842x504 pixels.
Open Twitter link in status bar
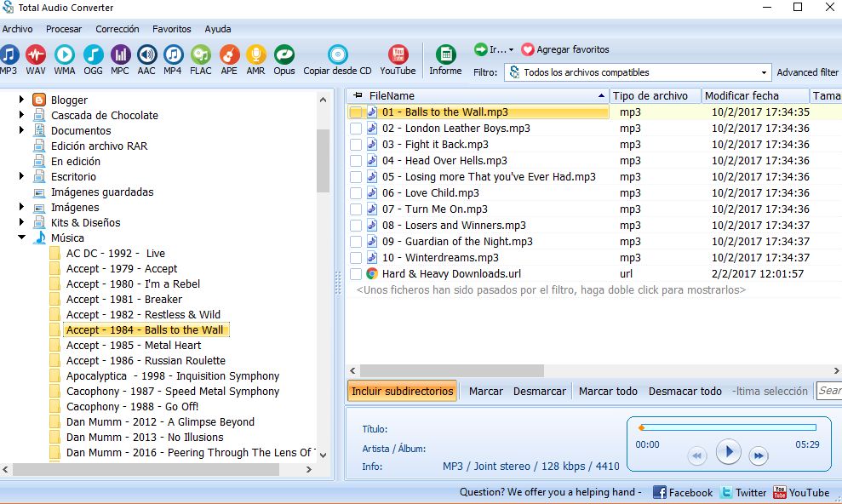tap(726, 492)
